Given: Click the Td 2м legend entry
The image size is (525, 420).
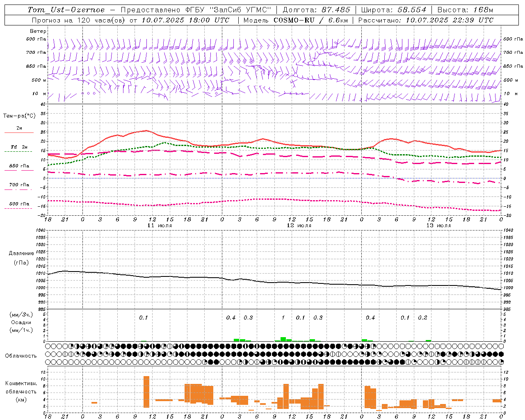Looking at the screenshot, I should point(19,147).
